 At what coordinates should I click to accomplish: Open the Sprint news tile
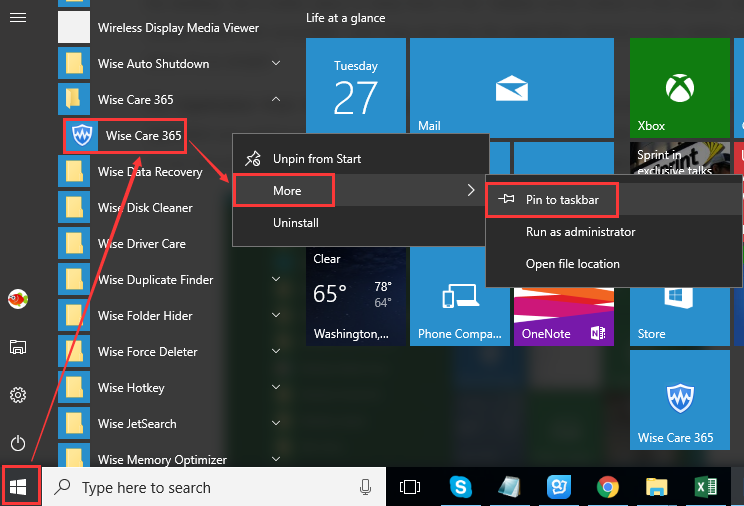679,158
